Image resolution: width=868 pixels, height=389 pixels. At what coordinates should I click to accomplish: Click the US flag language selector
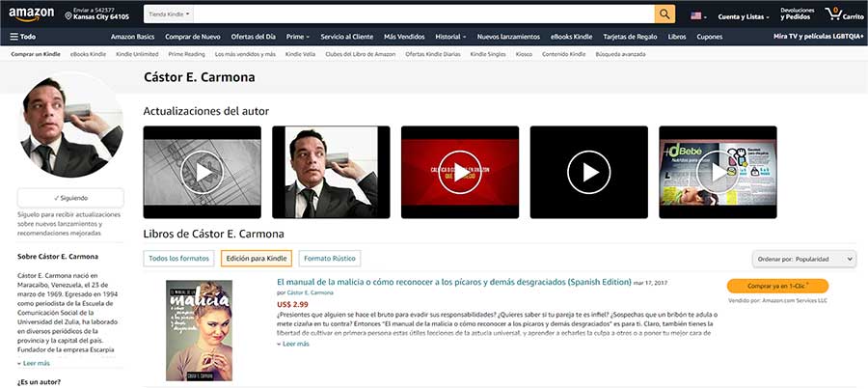coord(698,16)
